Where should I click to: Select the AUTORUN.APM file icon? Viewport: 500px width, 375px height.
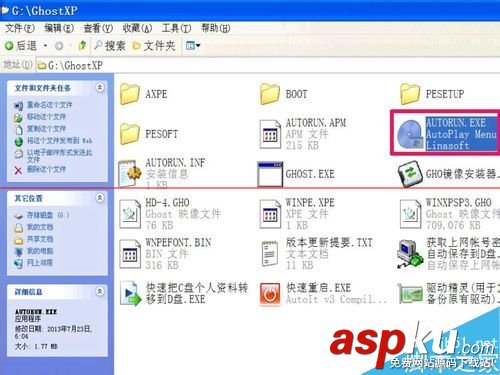pyautogui.click(x=270, y=134)
